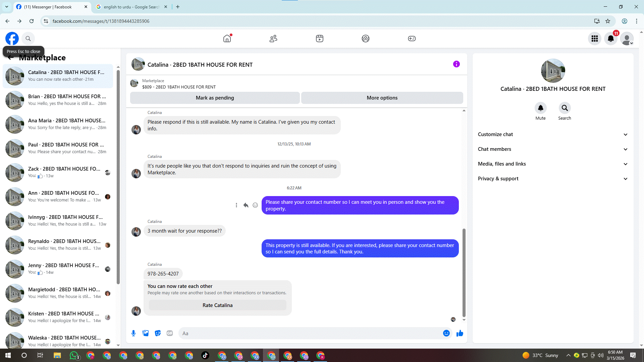Viewport: 644px width, 362px height.
Task: Open Paul's house rental conversation
Action: pos(58,148)
